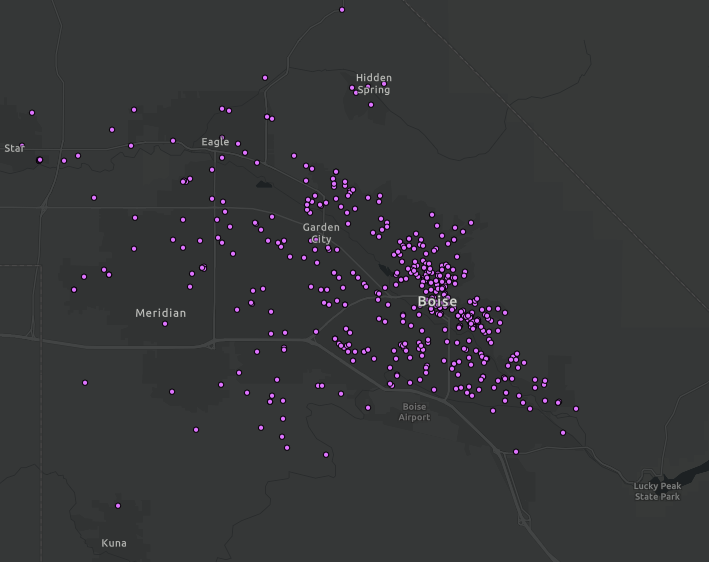709x562 pixels.
Task: Select the Eagle city label
Action: point(215,142)
